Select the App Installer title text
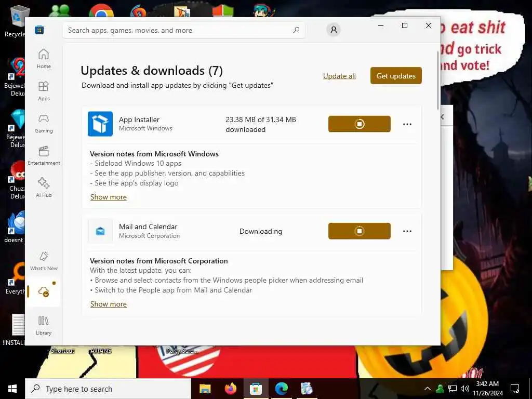Image resolution: width=532 pixels, height=399 pixels. [x=139, y=119]
